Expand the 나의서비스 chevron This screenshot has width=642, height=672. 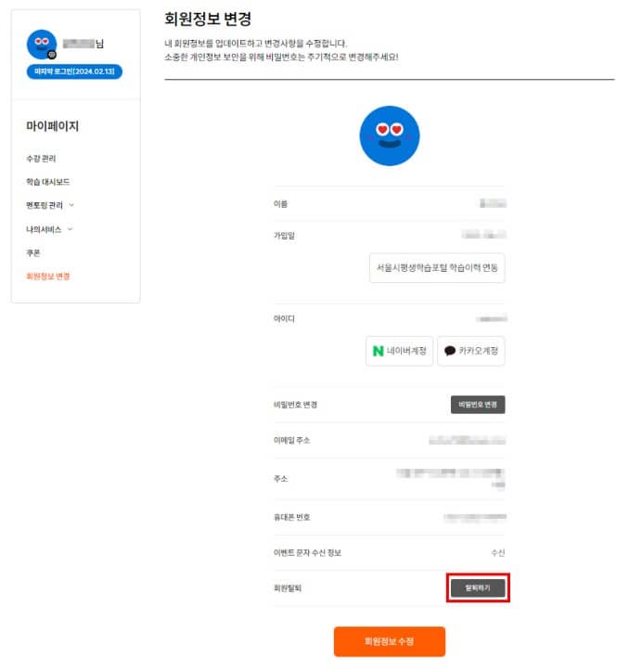(x=71, y=229)
